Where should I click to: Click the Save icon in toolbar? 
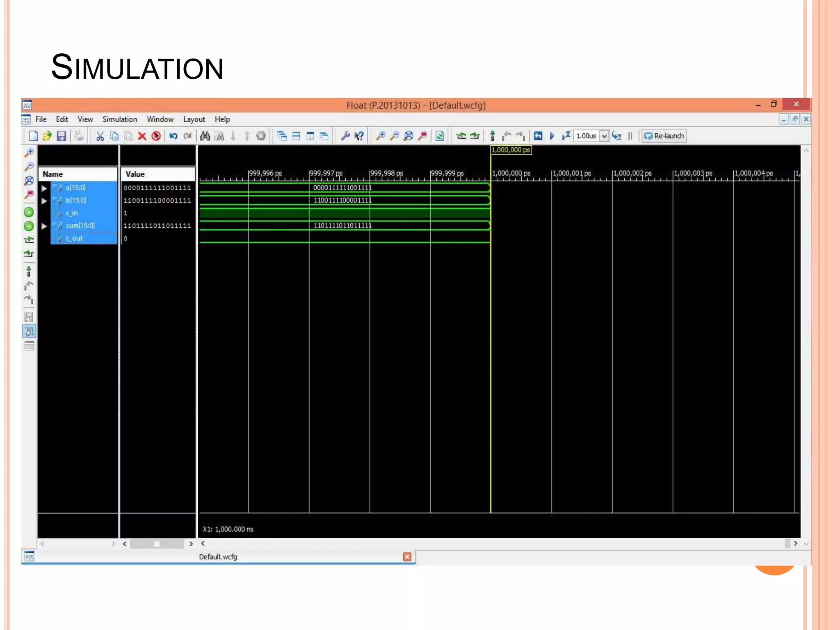pyautogui.click(x=62, y=136)
